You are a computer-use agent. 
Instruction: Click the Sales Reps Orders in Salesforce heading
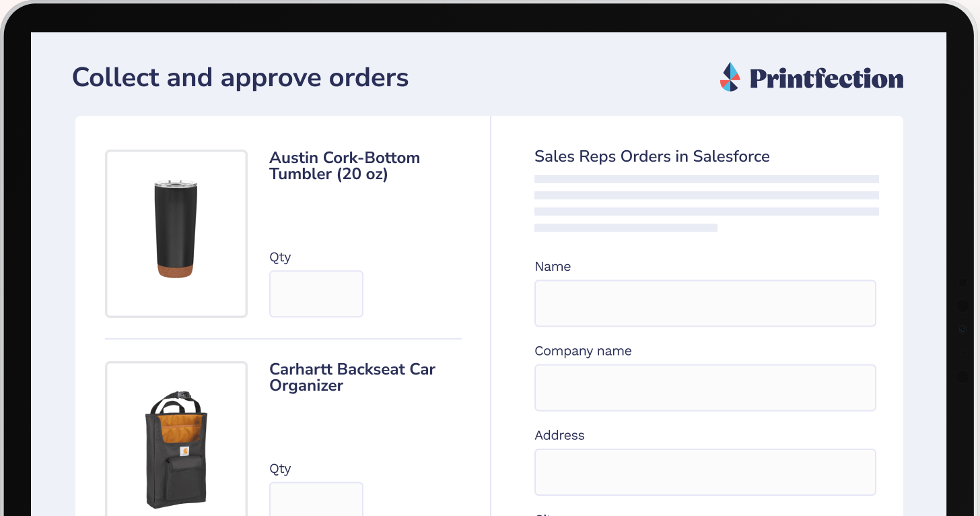(x=652, y=156)
